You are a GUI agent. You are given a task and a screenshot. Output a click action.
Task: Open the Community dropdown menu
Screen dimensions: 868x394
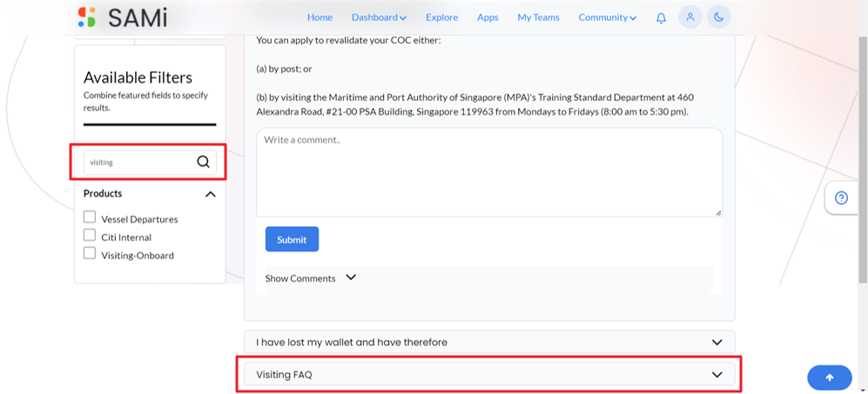pos(608,17)
